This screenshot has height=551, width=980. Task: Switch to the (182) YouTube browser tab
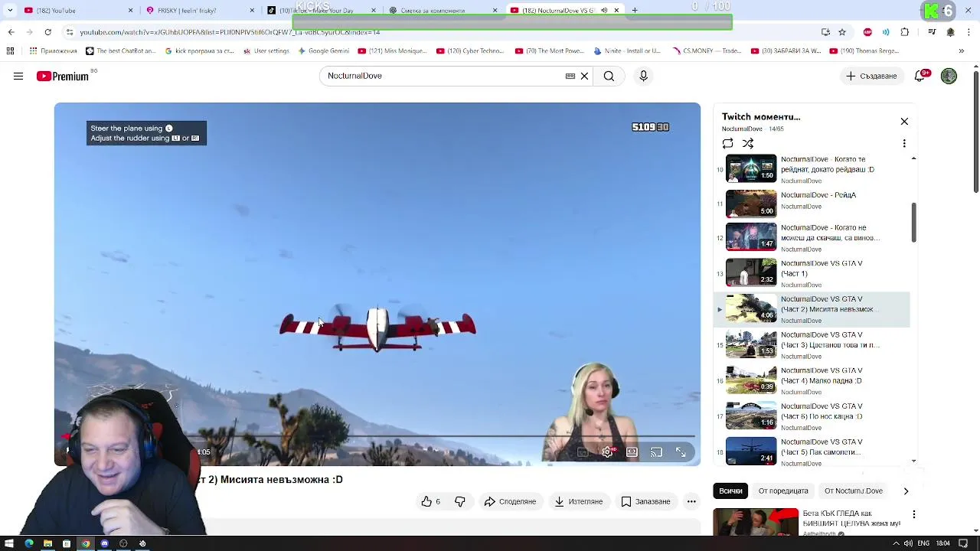(x=77, y=10)
